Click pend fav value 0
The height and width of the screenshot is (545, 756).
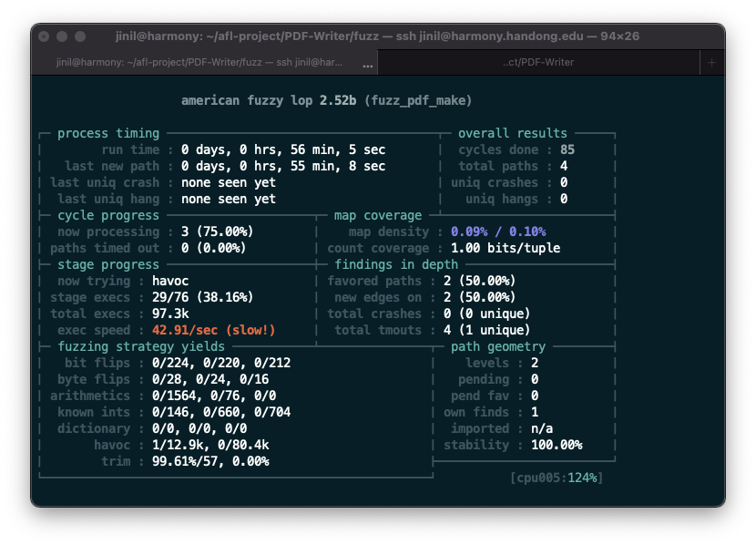(x=535, y=396)
